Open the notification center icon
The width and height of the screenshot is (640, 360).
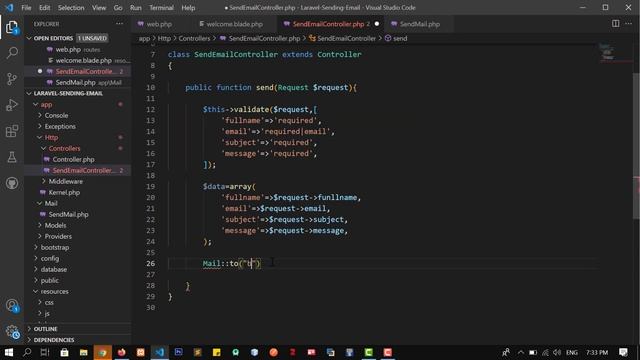[x=623, y=352]
